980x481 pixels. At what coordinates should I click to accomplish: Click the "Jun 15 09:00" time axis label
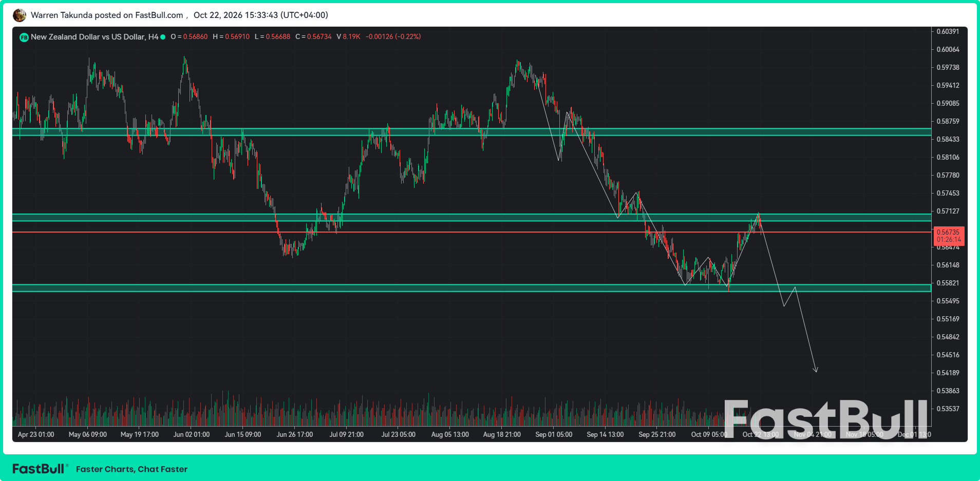243,434
